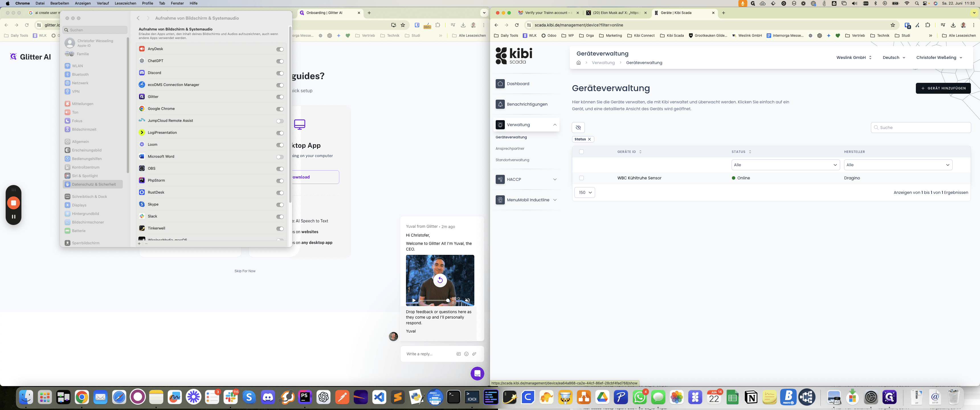Click Skip For Now link
980x410 pixels.
245,271
